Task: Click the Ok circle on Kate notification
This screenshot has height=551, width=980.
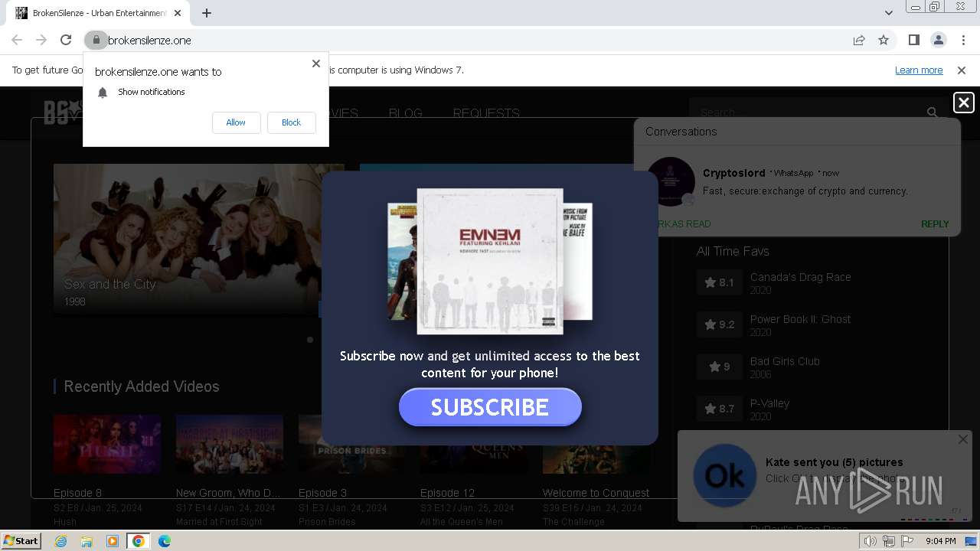Action: coord(725,476)
